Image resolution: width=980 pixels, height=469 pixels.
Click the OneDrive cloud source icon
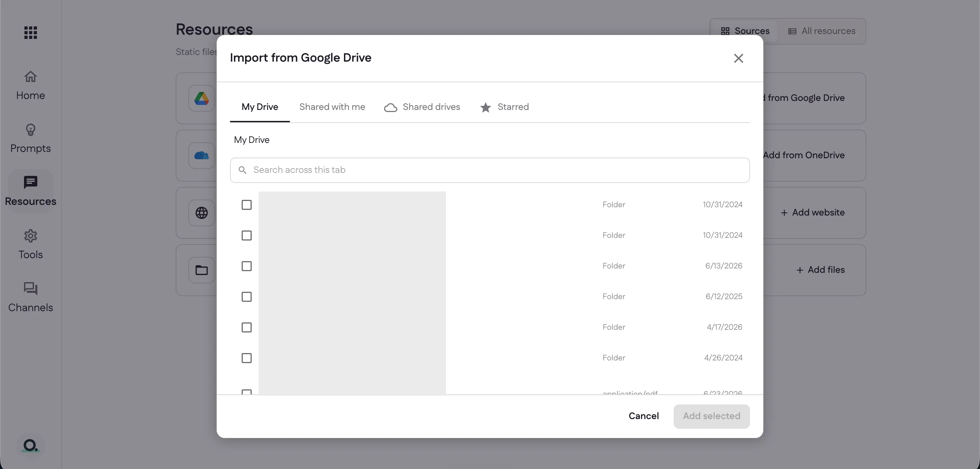coord(201,156)
